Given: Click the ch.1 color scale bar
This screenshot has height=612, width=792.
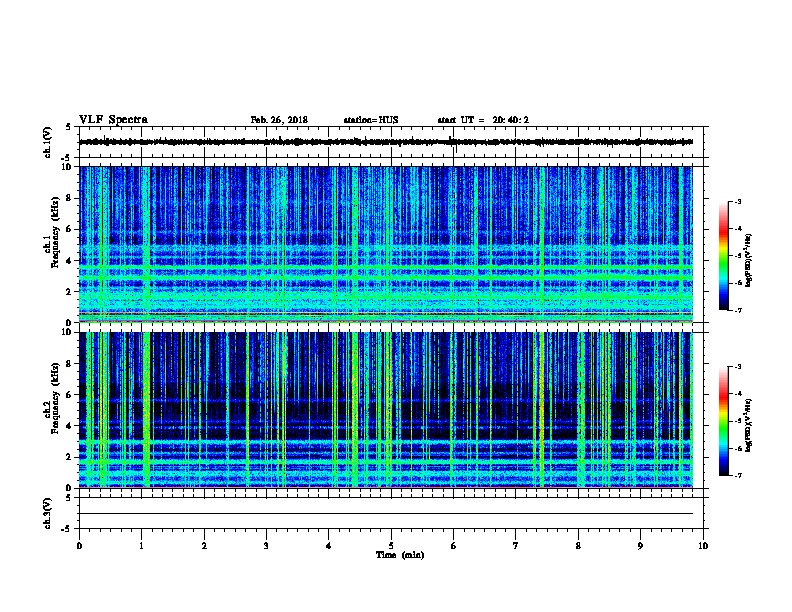Looking at the screenshot, I should click(x=723, y=256).
